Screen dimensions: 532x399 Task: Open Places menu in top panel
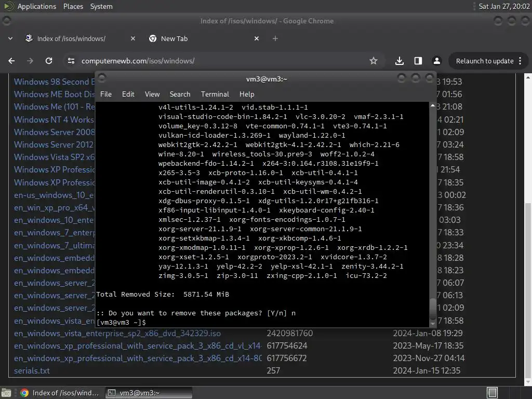pyautogui.click(x=73, y=6)
